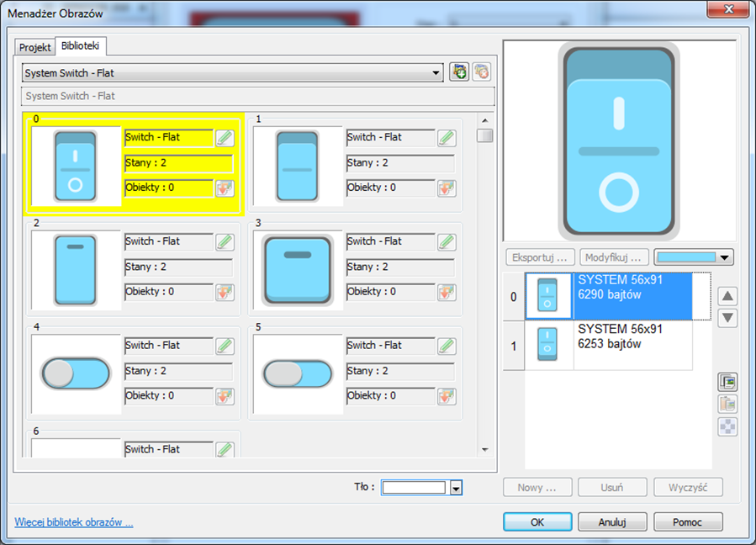Click the Eksportuj button
Image resolution: width=756 pixels, height=545 pixels.
(x=540, y=257)
